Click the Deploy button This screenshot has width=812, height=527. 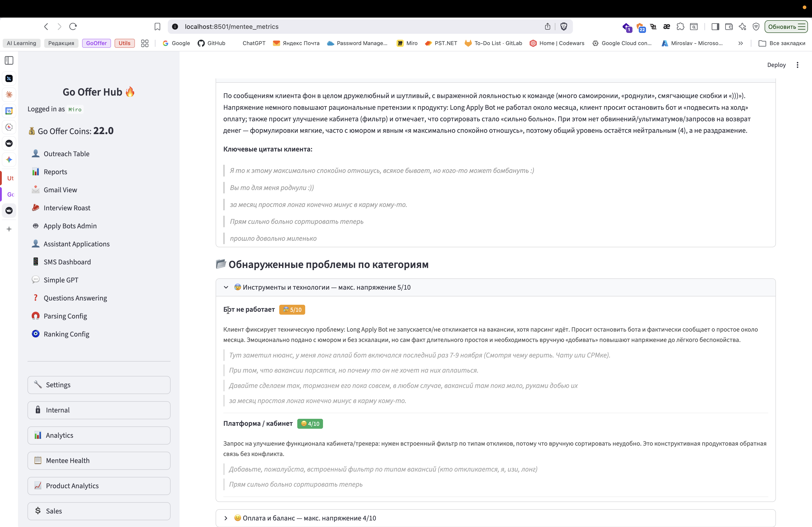pos(776,65)
